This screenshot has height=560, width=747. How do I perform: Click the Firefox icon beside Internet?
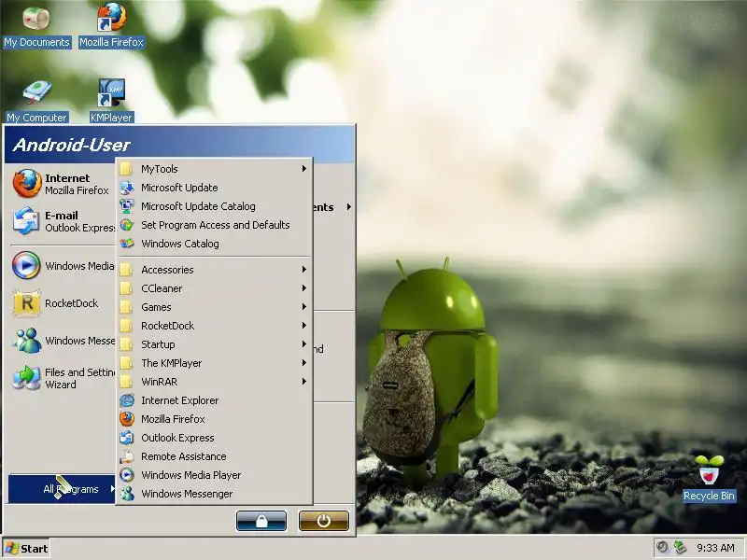click(27, 183)
